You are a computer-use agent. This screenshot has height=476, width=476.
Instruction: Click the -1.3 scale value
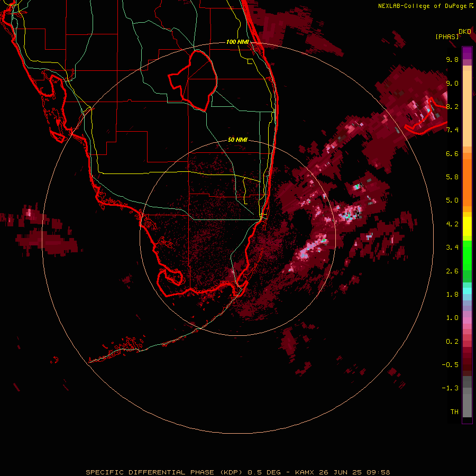click(450, 388)
